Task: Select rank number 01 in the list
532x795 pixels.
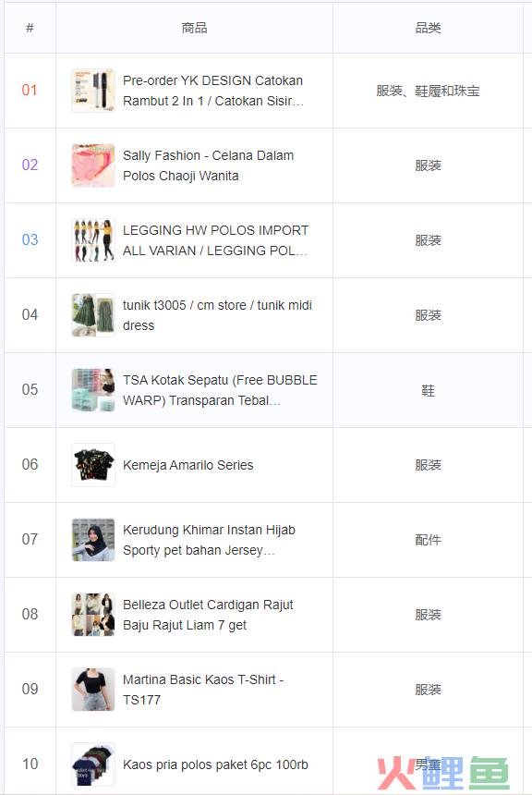Action: tap(30, 91)
